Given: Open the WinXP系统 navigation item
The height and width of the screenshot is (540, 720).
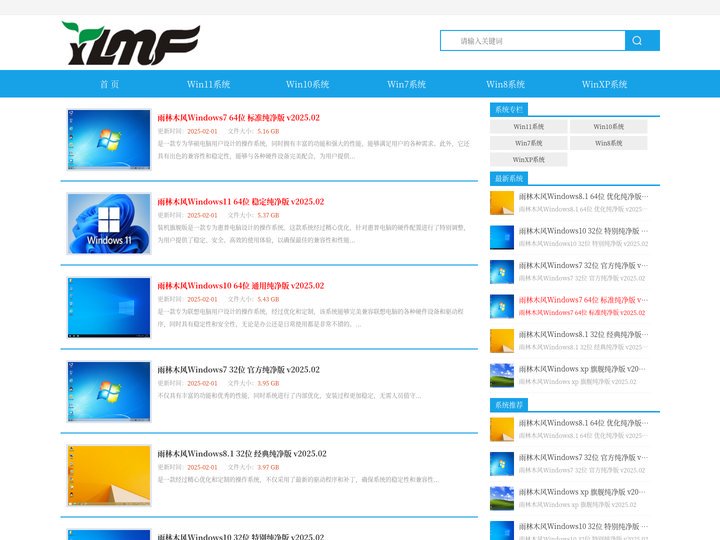Looking at the screenshot, I should tap(604, 84).
